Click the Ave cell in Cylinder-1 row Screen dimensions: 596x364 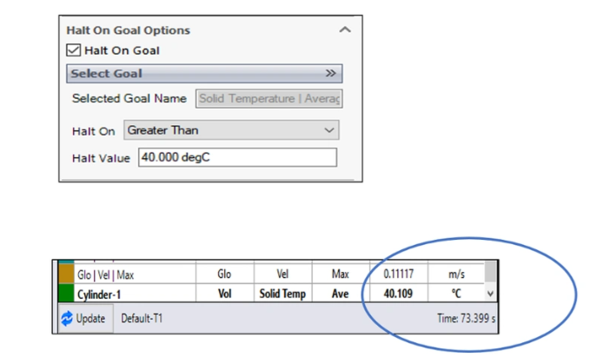point(340,295)
